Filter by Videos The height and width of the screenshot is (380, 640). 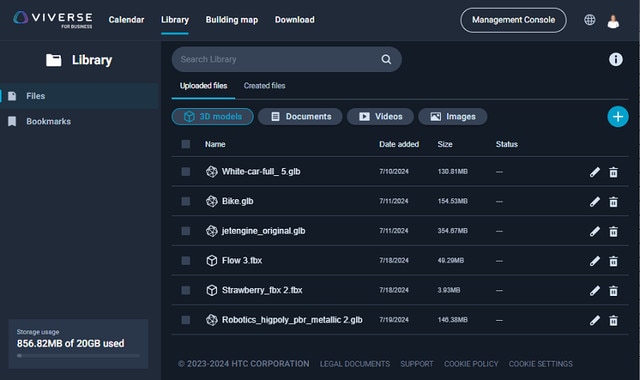point(380,117)
